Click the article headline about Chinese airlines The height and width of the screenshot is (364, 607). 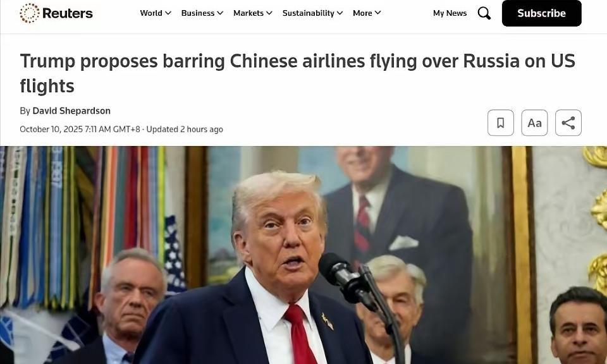[x=297, y=73]
